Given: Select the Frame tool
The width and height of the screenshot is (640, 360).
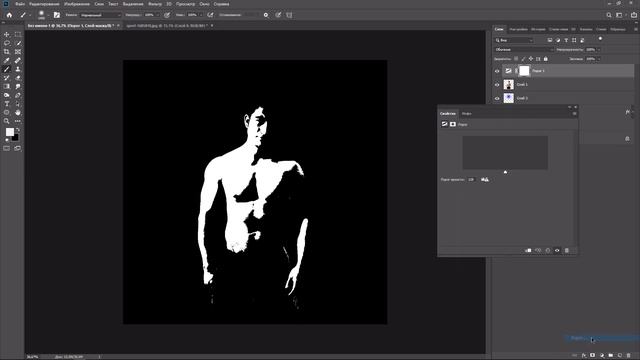Looking at the screenshot, I should (18, 52).
